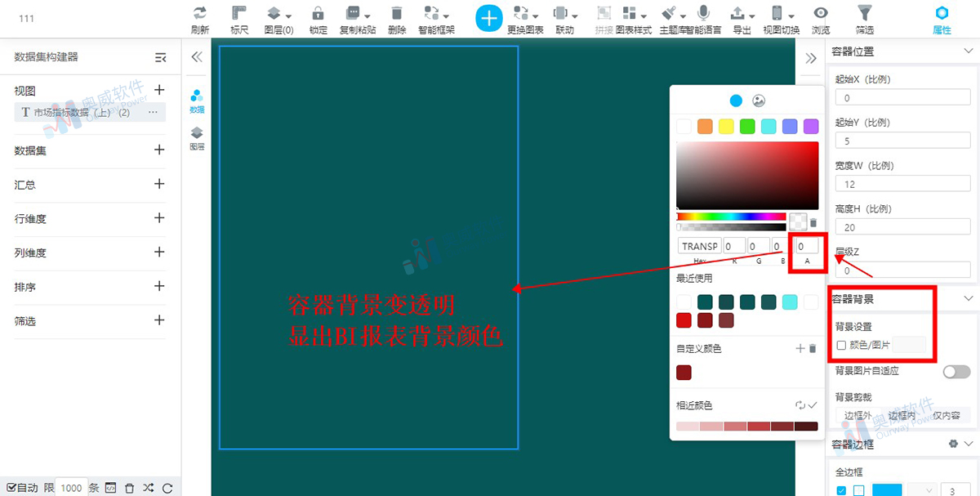Image resolution: width=980 pixels, height=496 pixels.
Task: Collapse left panel with double-chevron
Action: [196, 57]
